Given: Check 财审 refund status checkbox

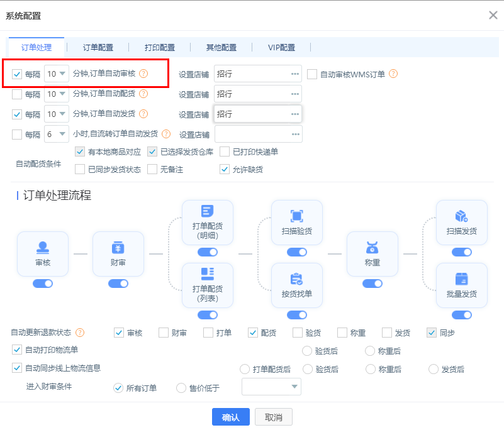Looking at the screenshot, I should (x=164, y=333).
